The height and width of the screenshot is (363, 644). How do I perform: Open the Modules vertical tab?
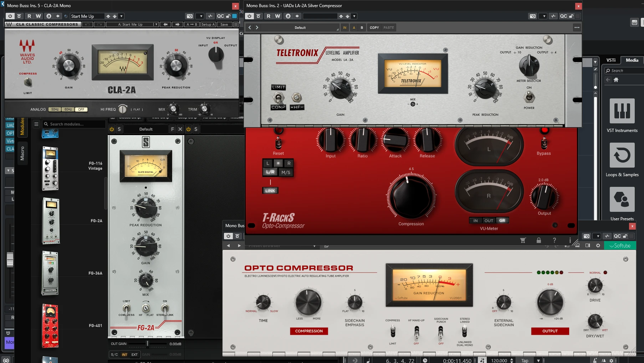pos(22,127)
